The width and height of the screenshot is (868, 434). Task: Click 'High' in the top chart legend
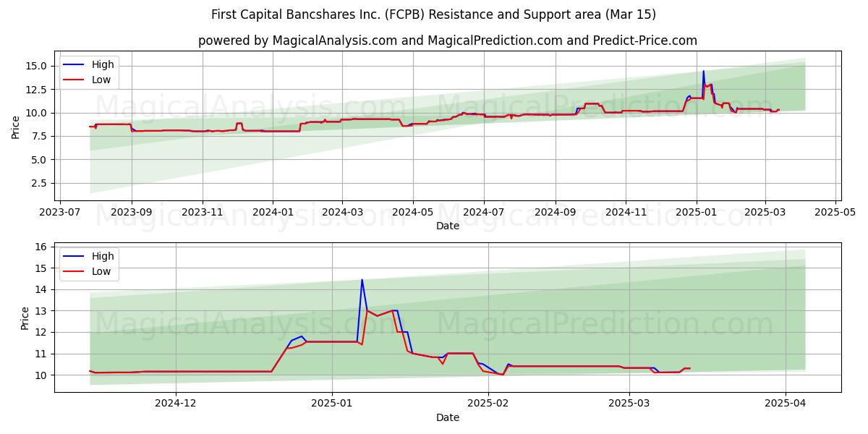pos(103,64)
